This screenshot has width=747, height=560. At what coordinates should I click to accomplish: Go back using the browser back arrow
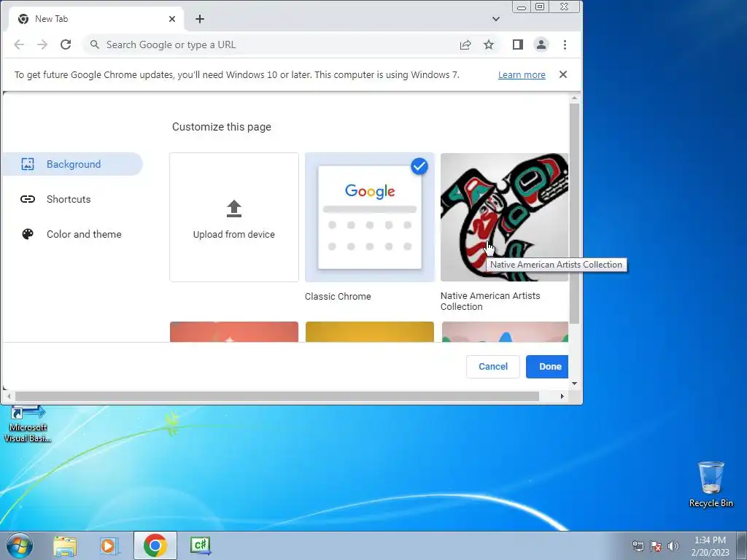coord(19,44)
